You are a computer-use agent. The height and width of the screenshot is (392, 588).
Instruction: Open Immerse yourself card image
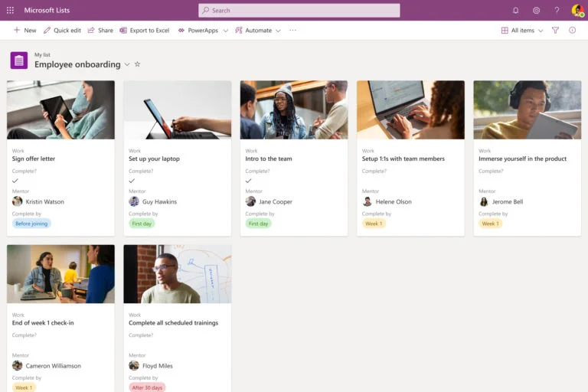(x=528, y=110)
